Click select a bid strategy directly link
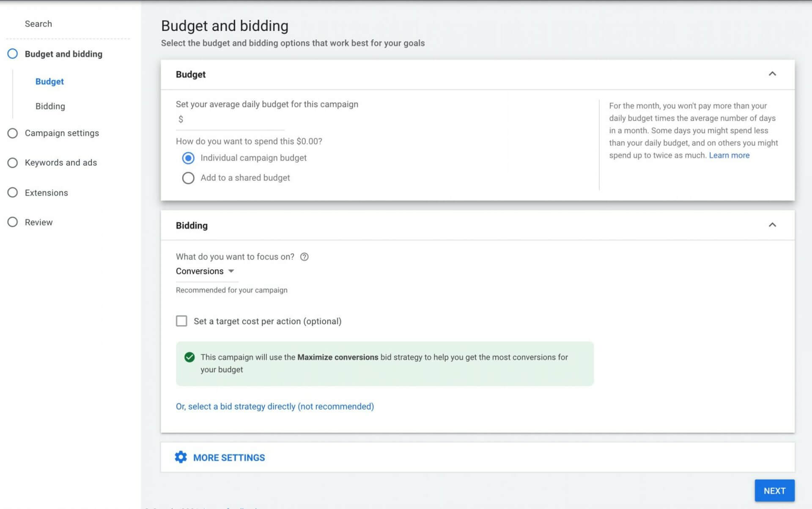Screen dimensions: 812x509 [274, 406]
